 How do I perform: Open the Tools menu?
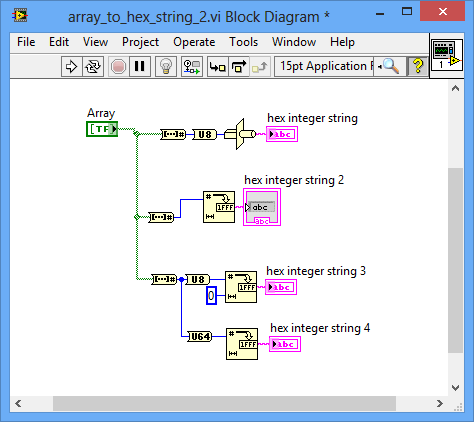click(x=244, y=42)
